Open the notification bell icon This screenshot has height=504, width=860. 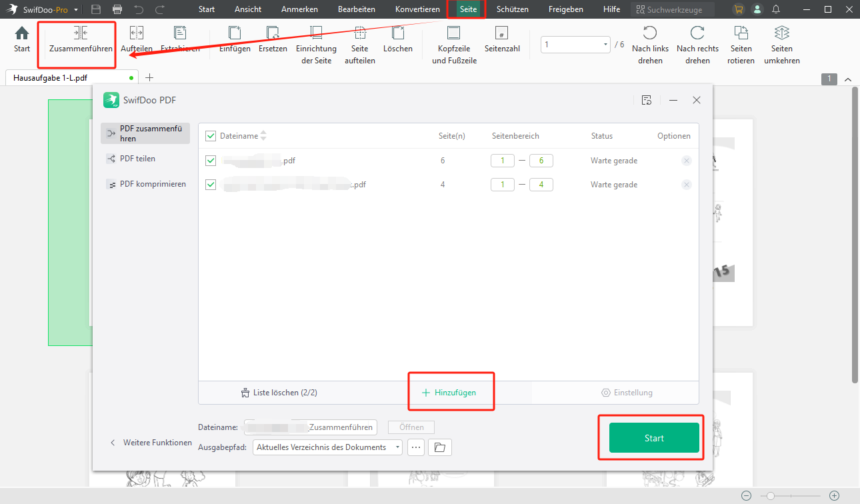click(x=776, y=9)
